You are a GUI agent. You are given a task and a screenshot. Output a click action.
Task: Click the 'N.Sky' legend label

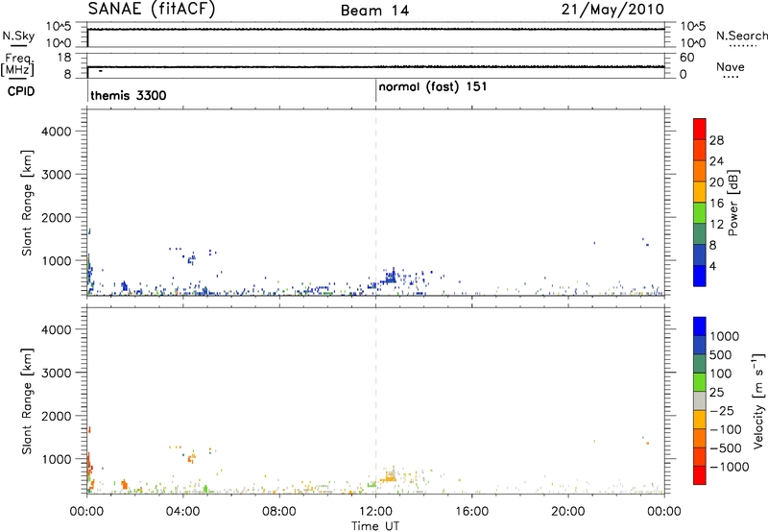tap(18, 36)
